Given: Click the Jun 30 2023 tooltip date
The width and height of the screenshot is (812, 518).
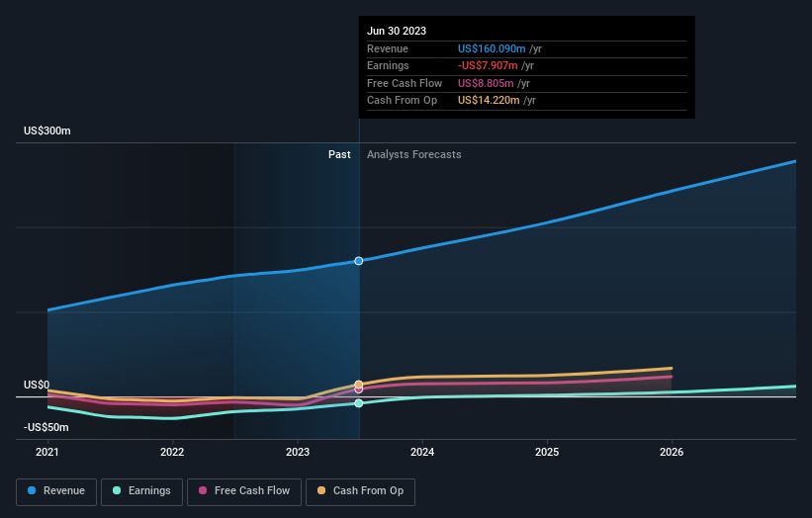Looking at the screenshot, I should pyautogui.click(x=397, y=31).
